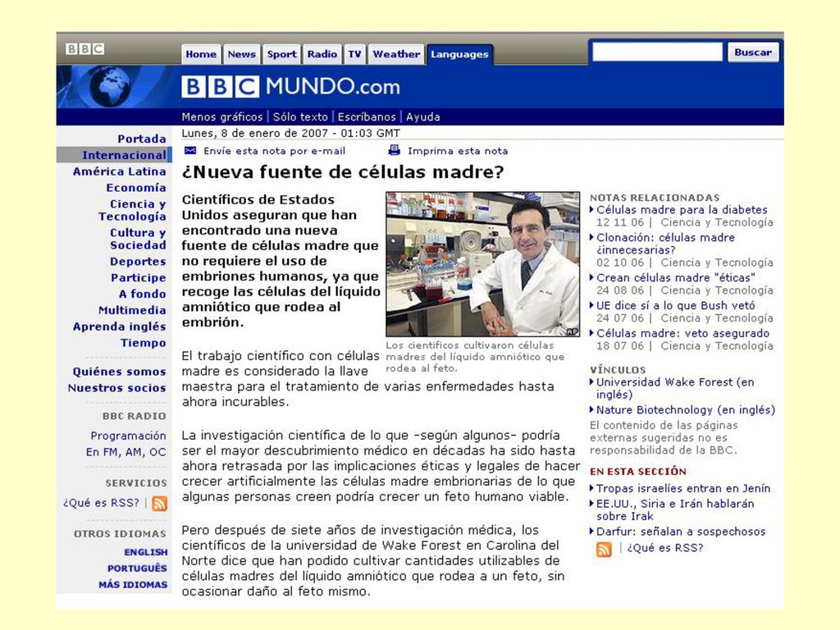Click the envelope e-mail icon
Image resolution: width=840 pixels, height=630 pixels.
(189, 151)
